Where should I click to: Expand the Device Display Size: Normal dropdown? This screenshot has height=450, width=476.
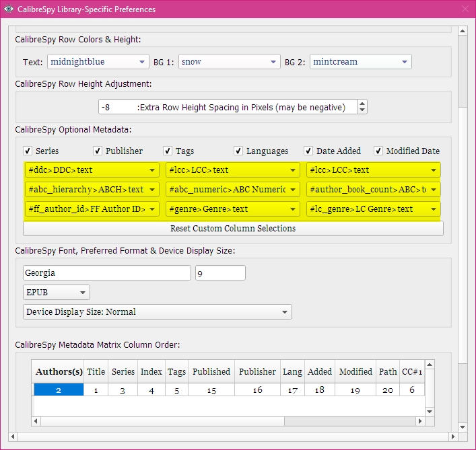click(x=158, y=311)
